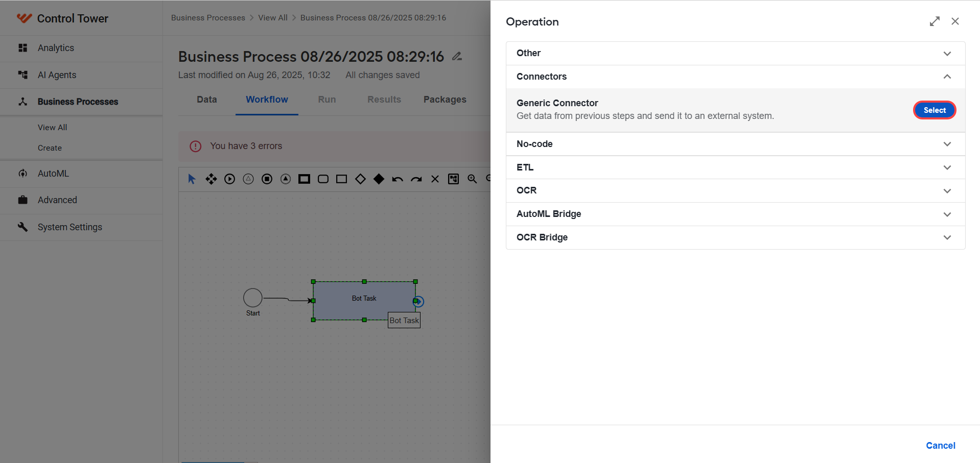Expand the OCR category
This screenshot has width=980, height=463.
(x=735, y=190)
